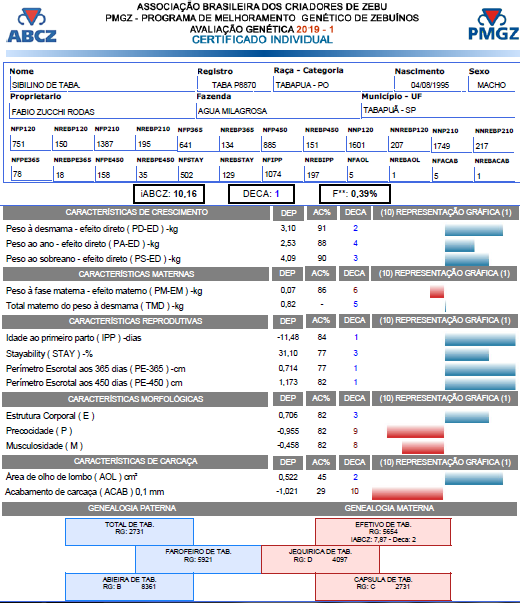Open the EFETIVO DE TAB. pedigree box
The image size is (520, 603).
pyautogui.click(x=383, y=532)
